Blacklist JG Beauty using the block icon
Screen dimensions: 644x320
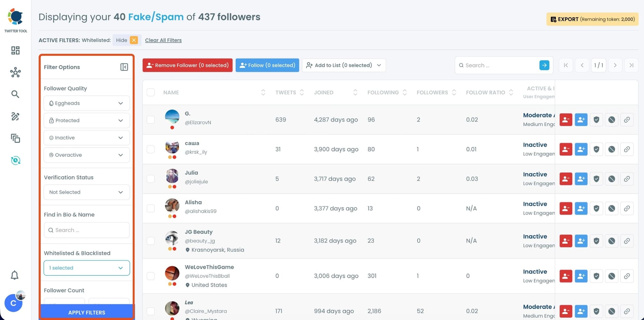[x=611, y=241]
